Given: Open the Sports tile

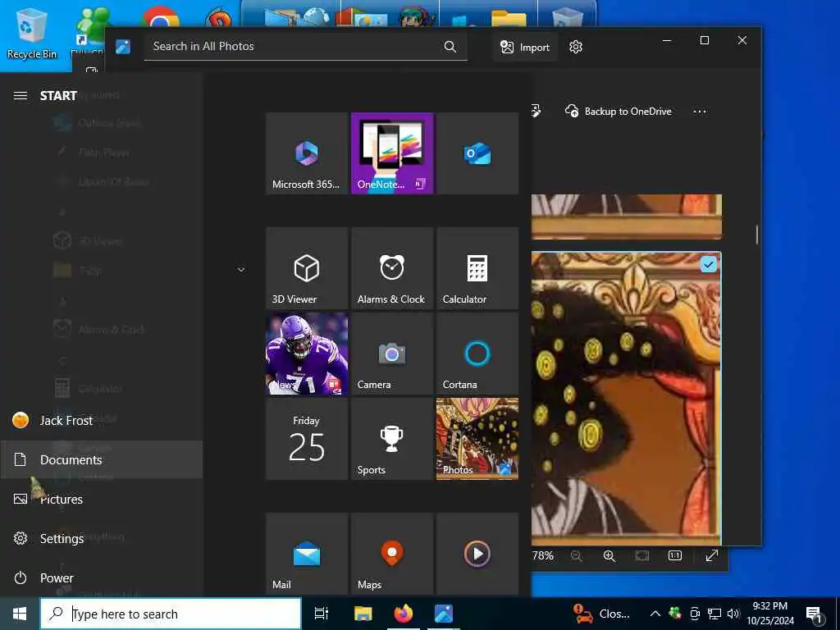Looking at the screenshot, I should [x=392, y=439].
